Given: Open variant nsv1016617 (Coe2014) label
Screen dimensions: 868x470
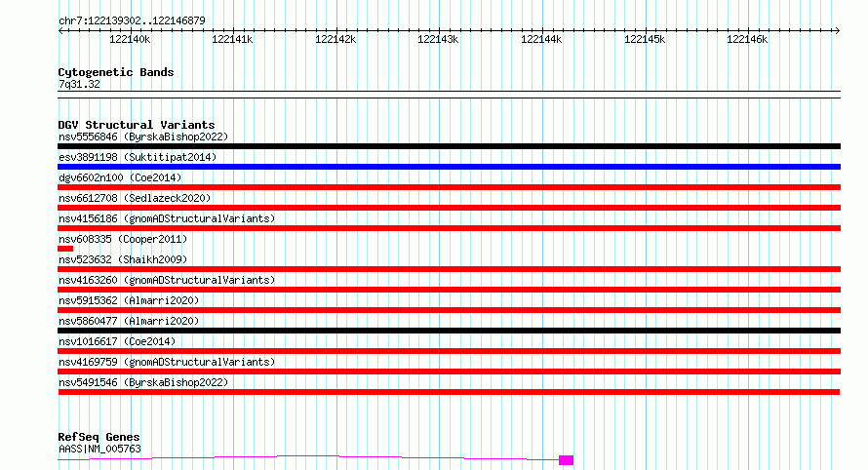Looking at the screenshot, I should tap(117, 341).
